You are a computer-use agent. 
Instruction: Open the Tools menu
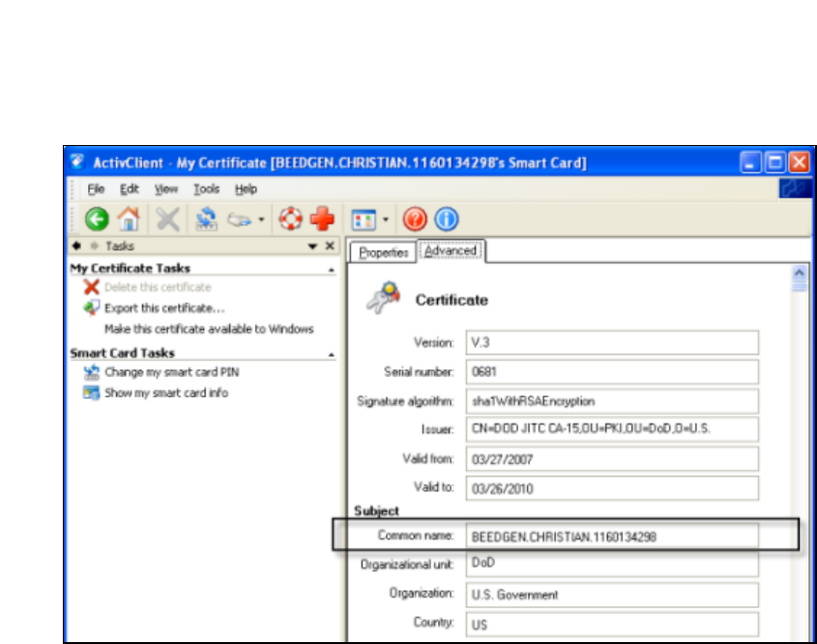click(206, 190)
